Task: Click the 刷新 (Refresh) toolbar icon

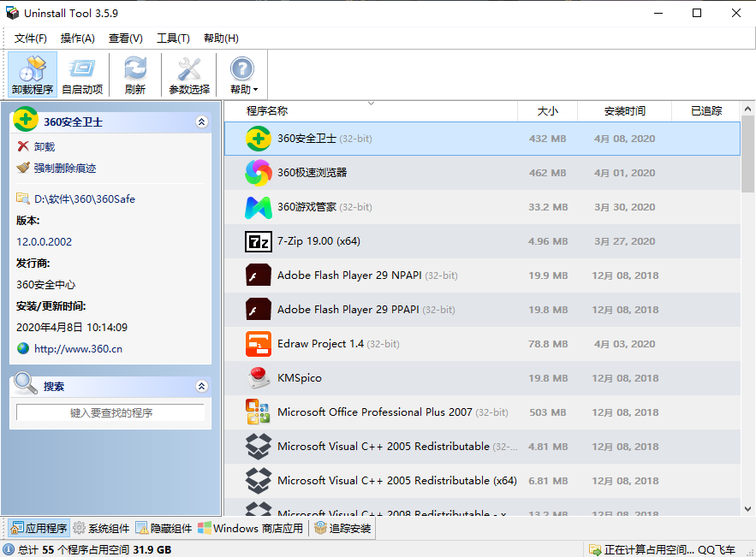Action: (x=134, y=74)
